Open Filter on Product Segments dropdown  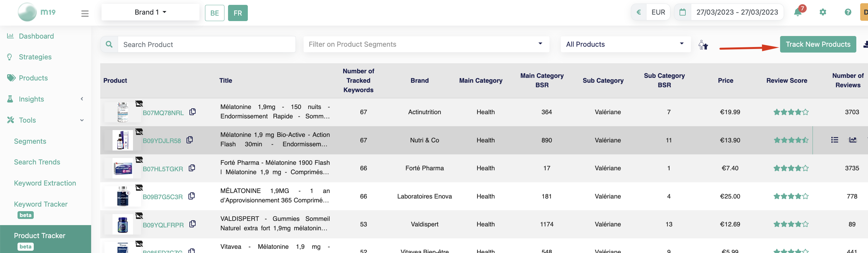pos(426,44)
